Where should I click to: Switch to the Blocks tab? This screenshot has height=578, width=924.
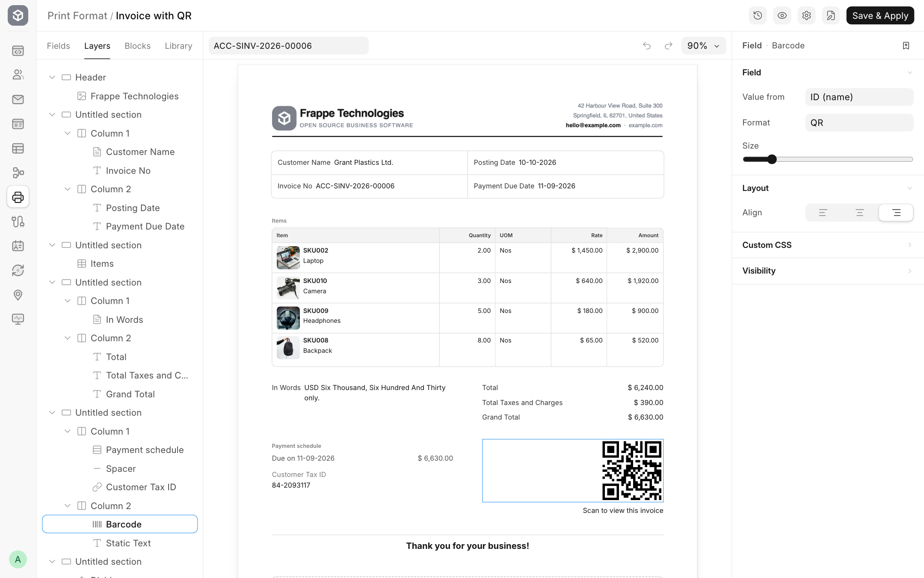[x=137, y=46]
